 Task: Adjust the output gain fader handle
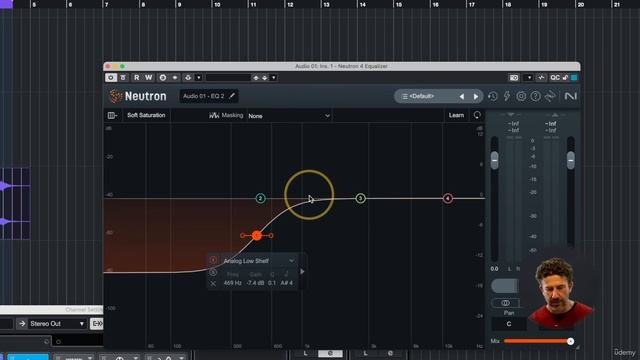571,160
